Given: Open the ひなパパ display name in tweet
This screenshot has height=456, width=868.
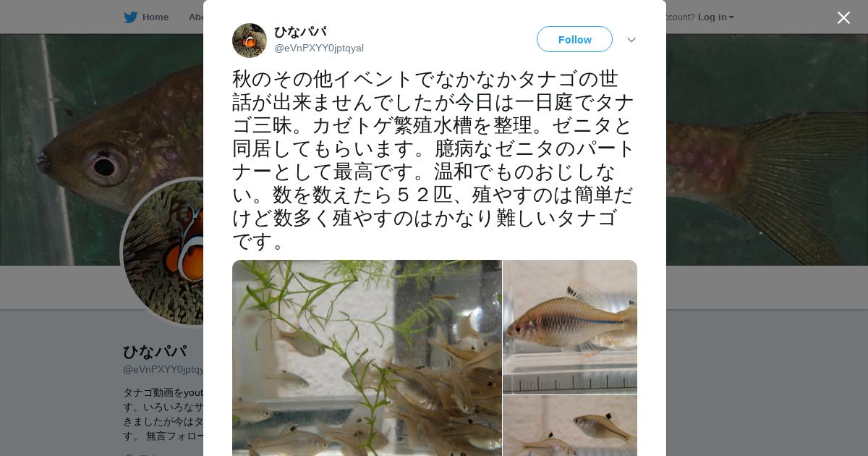Looking at the screenshot, I should point(300,32).
